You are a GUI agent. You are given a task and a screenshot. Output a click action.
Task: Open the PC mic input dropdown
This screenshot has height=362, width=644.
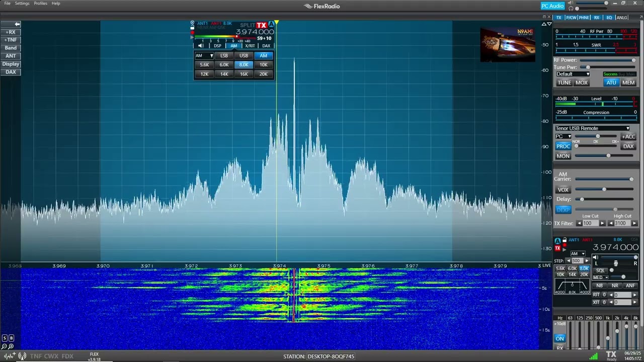(563, 137)
